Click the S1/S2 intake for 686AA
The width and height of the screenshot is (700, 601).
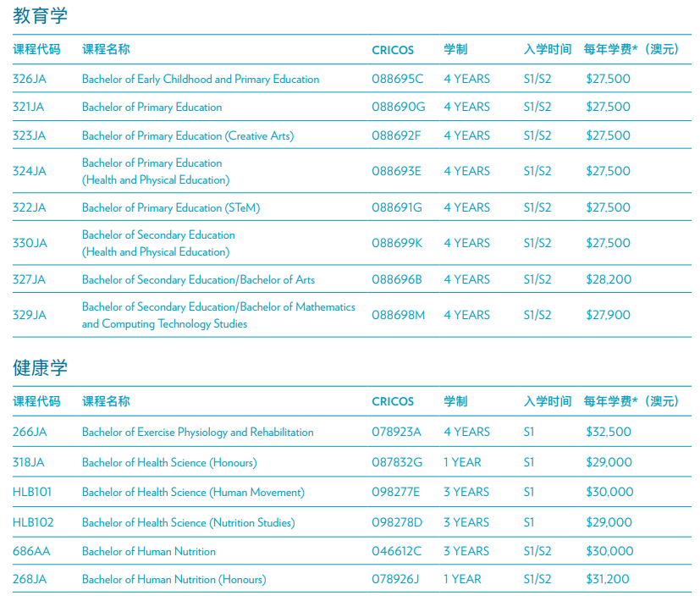(x=537, y=551)
